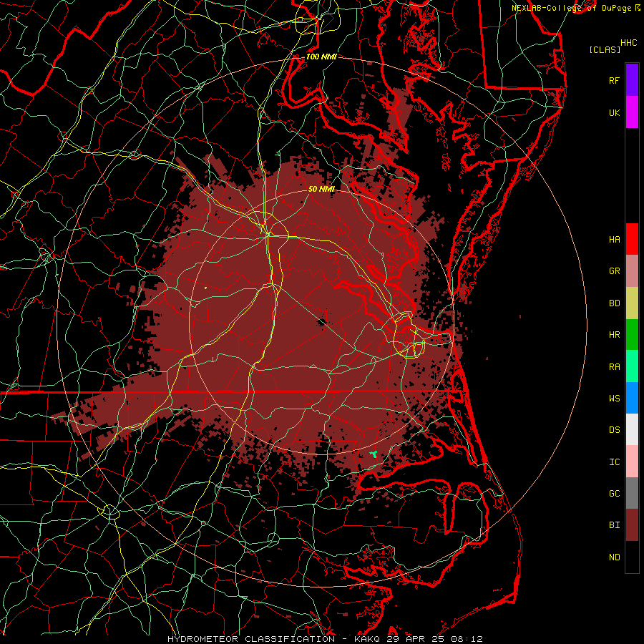
Task: Click the [CLAS] units label
Action: [x=605, y=49]
